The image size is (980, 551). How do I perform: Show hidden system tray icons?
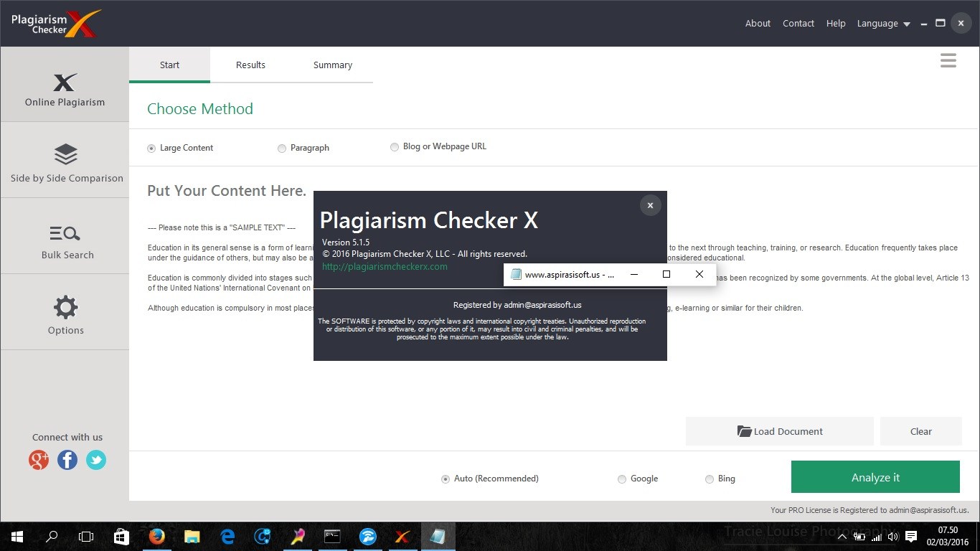(843, 537)
